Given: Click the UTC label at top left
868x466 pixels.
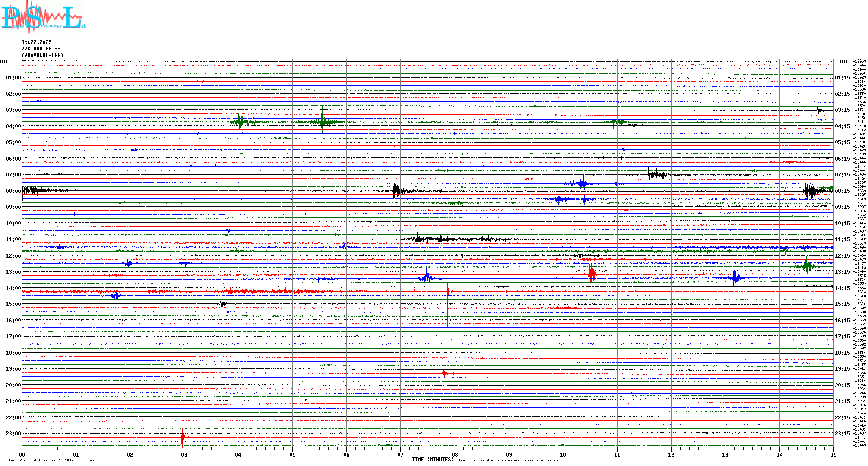Looking at the screenshot, I should point(4,62).
